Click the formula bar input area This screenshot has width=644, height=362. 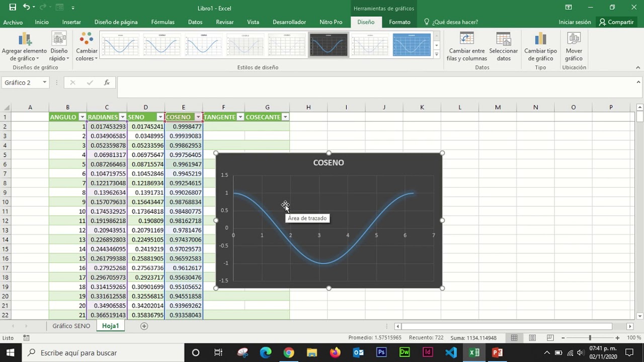pos(375,87)
